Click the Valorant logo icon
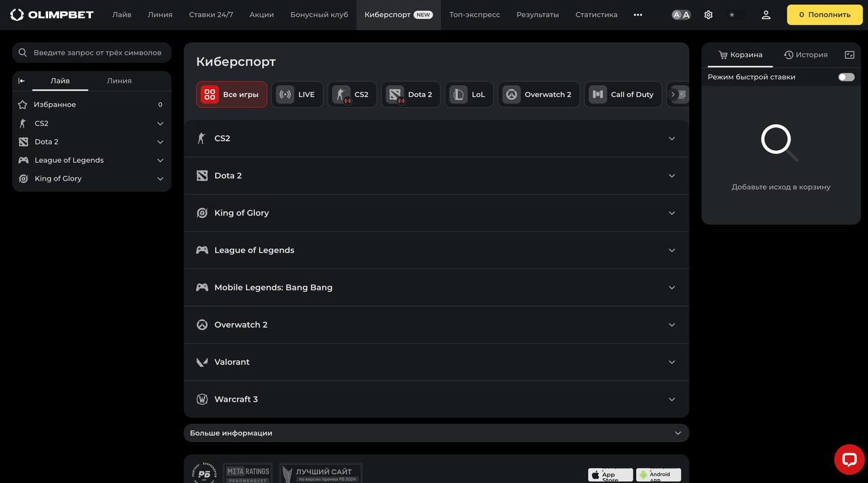The height and width of the screenshot is (483, 868). click(x=202, y=362)
